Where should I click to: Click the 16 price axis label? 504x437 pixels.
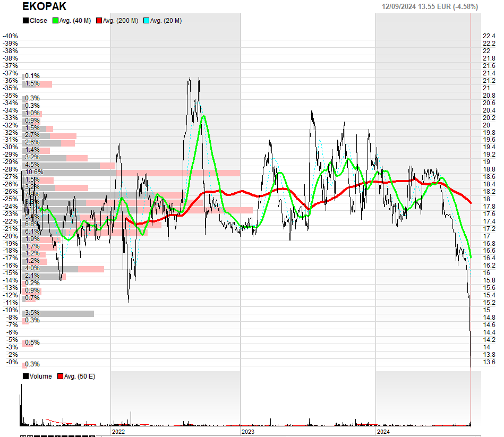pos(486,273)
